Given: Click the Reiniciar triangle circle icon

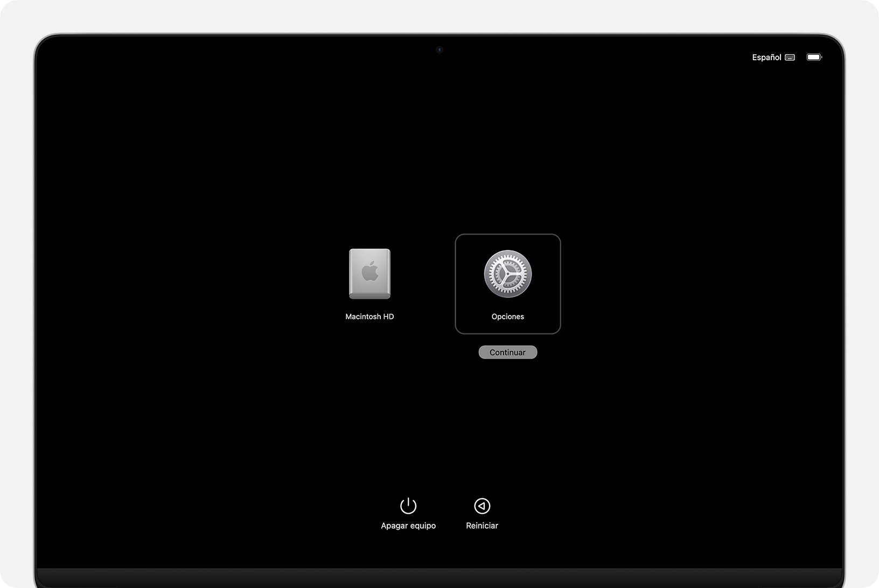Looking at the screenshot, I should (x=482, y=506).
